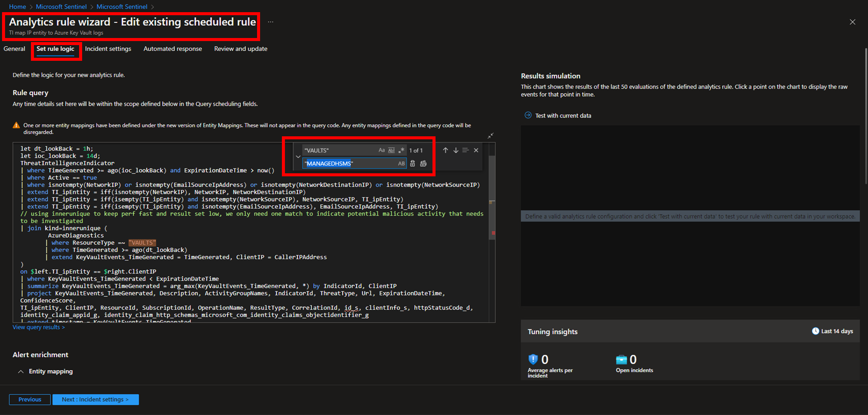The height and width of the screenshot is (415, 868).
Task: Click the Last 14 days clock icon
Action: pyautogui.click(x=815, y=331)
